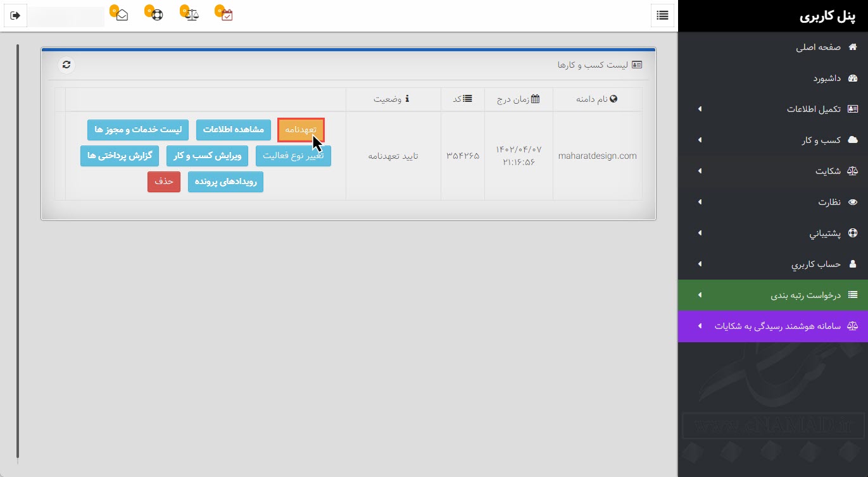The width and height of the screenshot is (868, 477).
Task: Open گزارش پرداختی ها button
Action: 120,156
